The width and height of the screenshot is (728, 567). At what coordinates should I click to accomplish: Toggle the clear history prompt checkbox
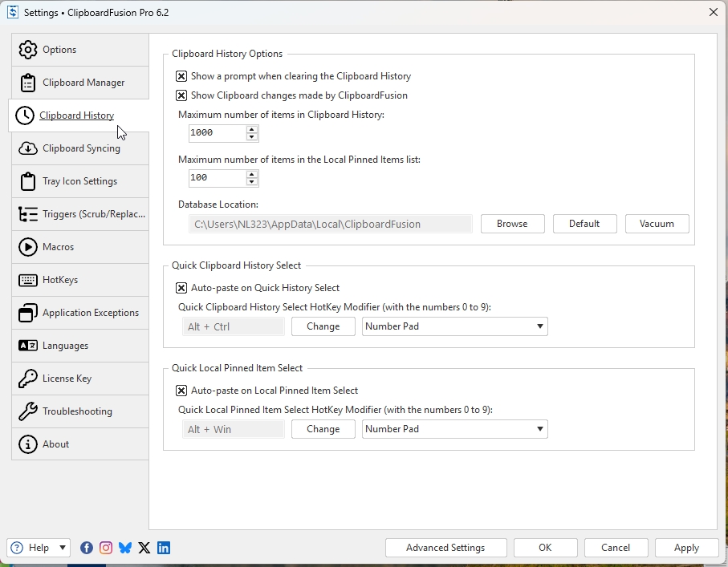tap(181, 76)
